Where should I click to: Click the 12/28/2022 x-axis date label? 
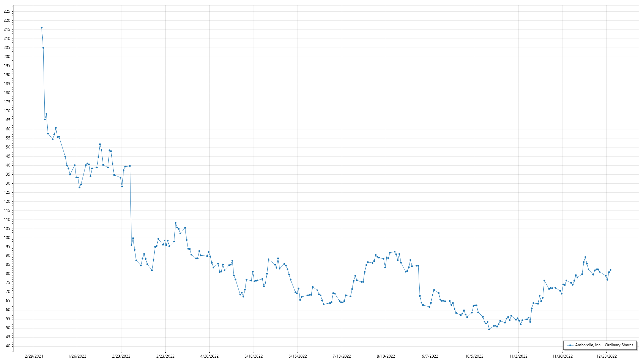[606, 356]
